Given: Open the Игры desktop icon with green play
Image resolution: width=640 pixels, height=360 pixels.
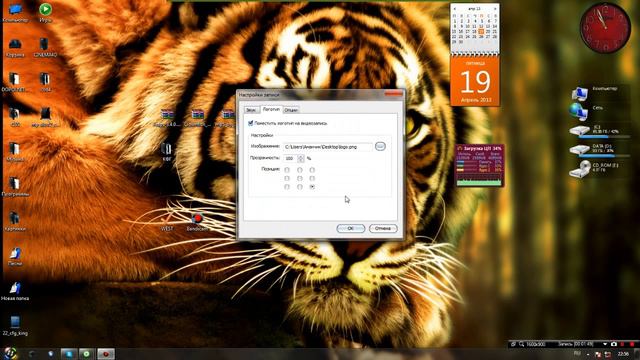Looking at the screenshot, I should [x=45, y=12].
